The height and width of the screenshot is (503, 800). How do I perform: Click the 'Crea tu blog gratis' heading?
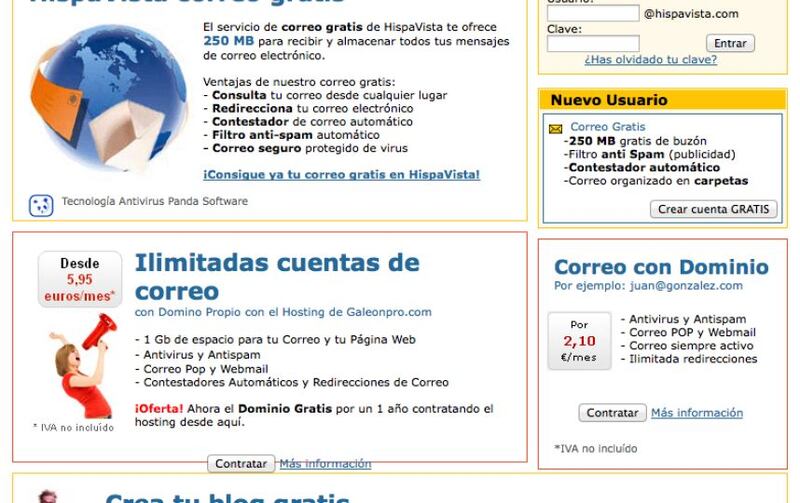point(228,497)
